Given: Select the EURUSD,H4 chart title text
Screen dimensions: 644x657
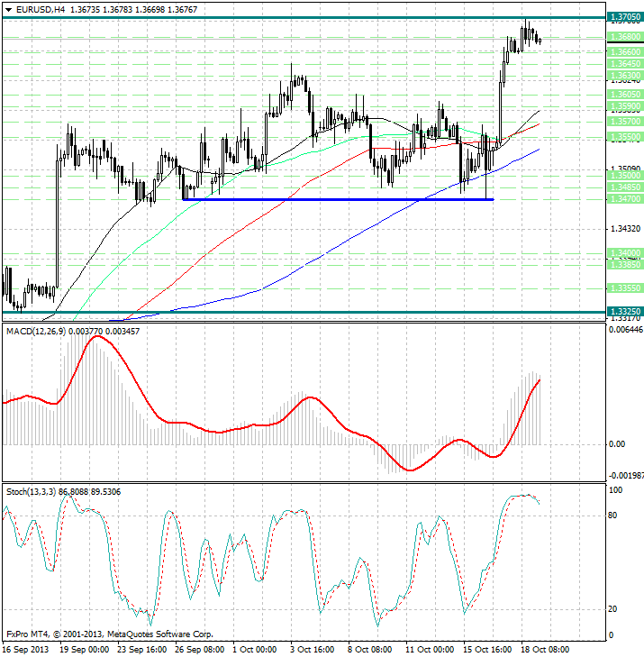Looking at the screenshot, I should 41,9.
